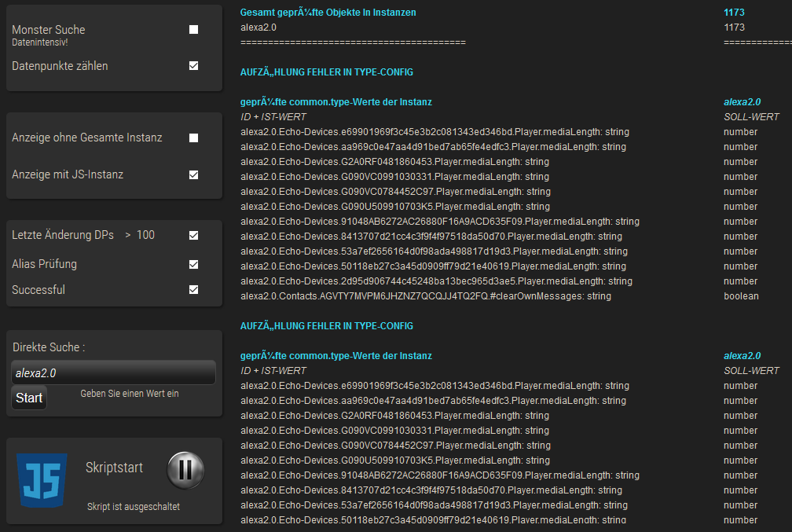Focus the Direkte Suche field containing alexa2.0

pyautogui.click(x=113, y=372)
